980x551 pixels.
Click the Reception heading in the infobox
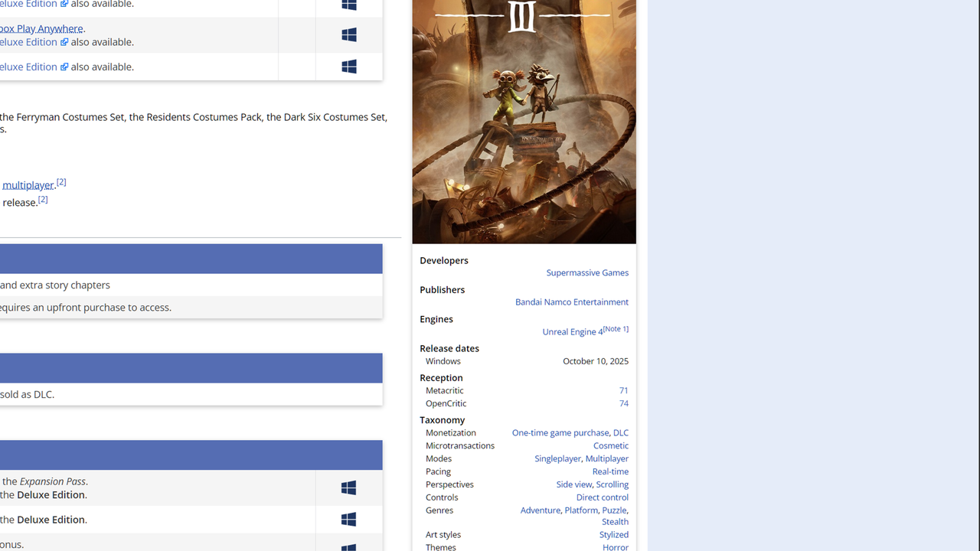click(x=441, y=378)
